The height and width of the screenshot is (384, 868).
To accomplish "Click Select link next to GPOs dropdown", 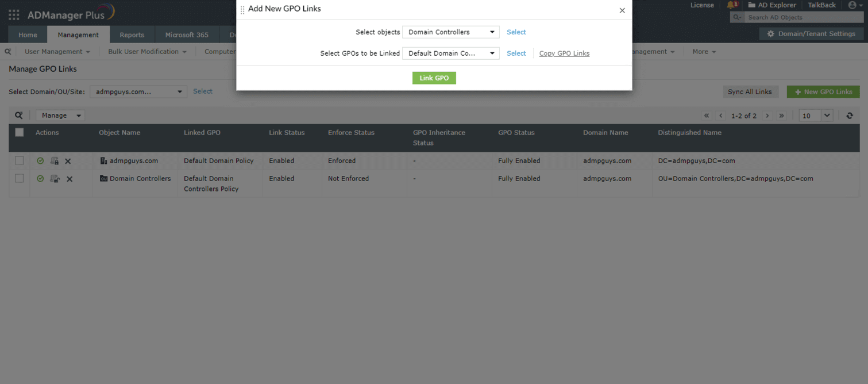I will tap(516, 53).
